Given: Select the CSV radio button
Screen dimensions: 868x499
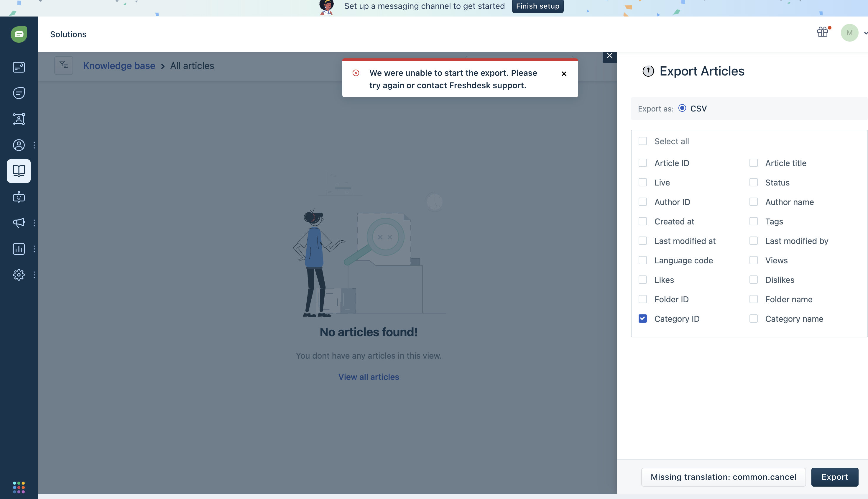Looking at the screenshot, I should [682, 108].
